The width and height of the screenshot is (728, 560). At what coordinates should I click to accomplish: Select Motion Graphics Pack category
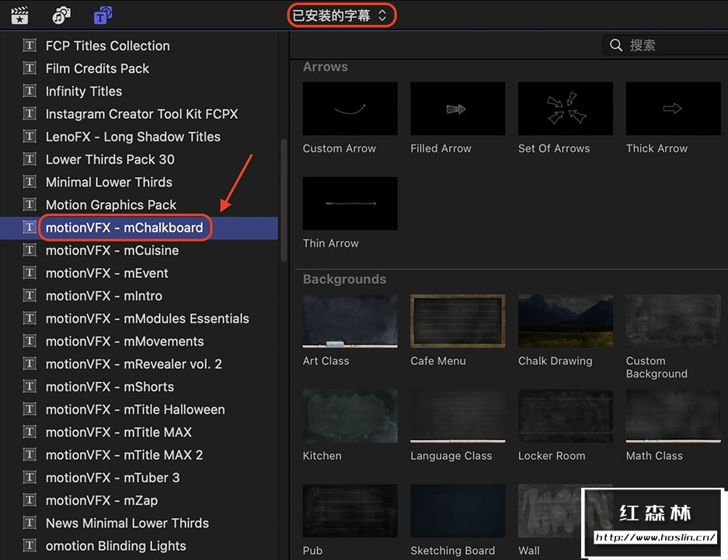click(111, 204)
